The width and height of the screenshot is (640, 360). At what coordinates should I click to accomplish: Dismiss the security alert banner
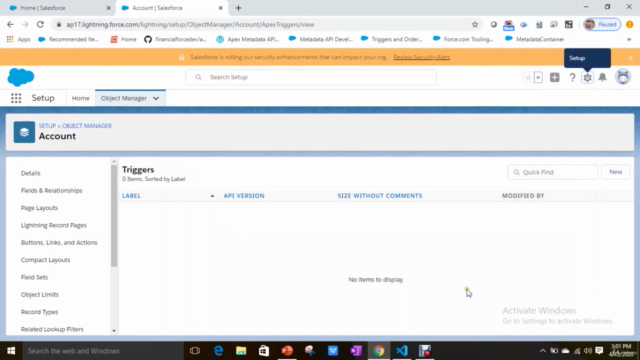(630, 58)
